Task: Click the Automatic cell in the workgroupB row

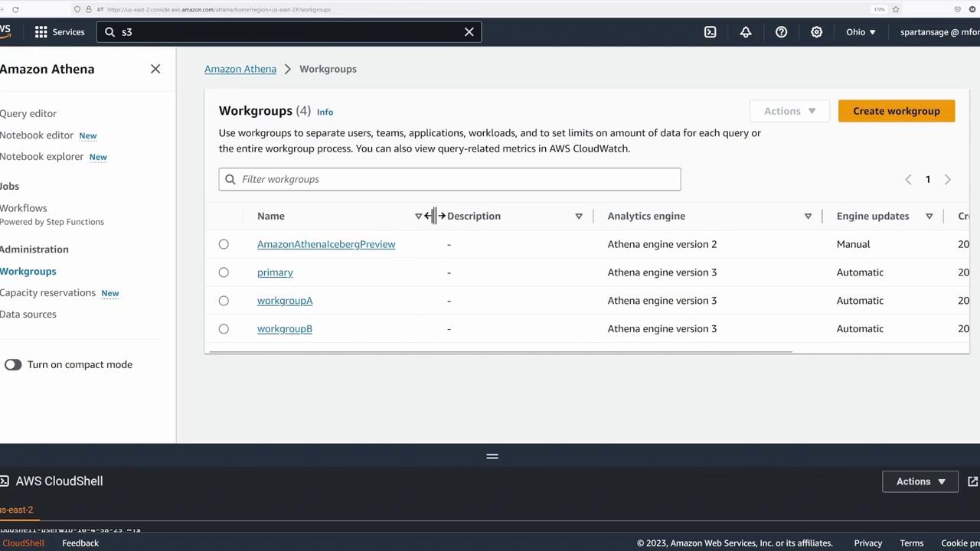Action: click(x=860, y=329)
